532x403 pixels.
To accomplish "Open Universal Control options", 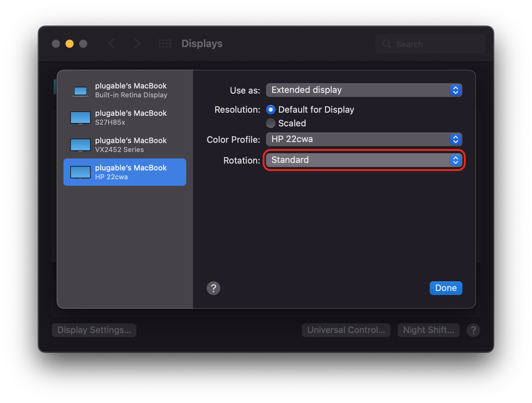I will pos(346,330).
